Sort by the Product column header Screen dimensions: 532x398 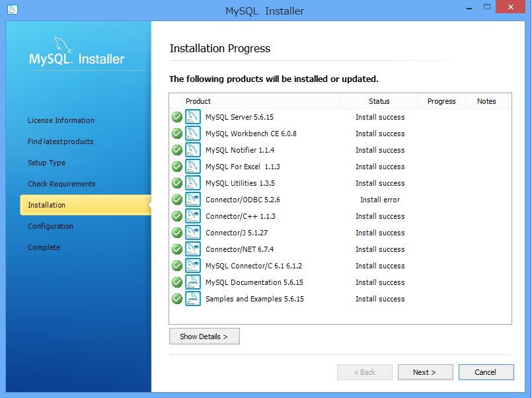pyautogui.click(x=261, y=101)
